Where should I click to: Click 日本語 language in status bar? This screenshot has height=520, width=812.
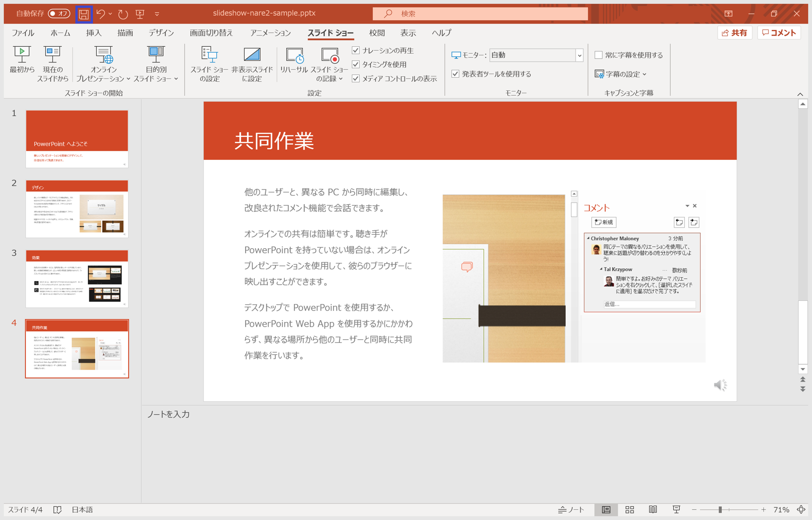[x=82, y=509]
